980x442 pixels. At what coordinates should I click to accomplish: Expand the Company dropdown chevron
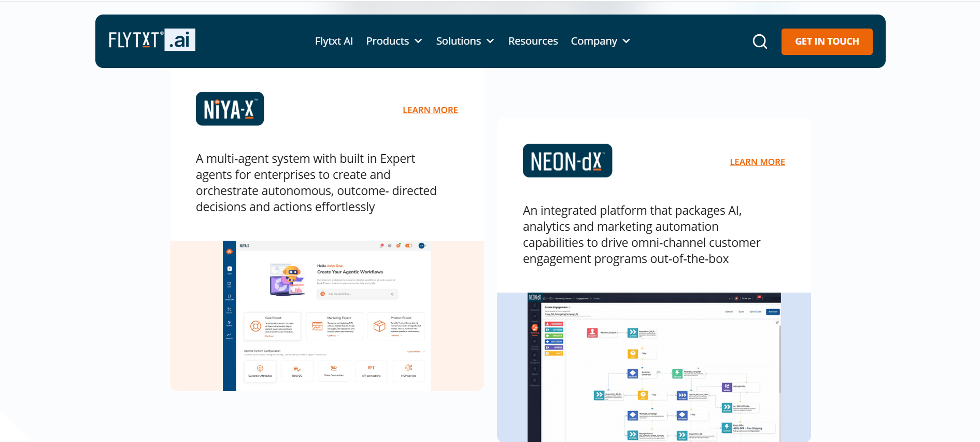pyautogui.click(x=626, y=41)
